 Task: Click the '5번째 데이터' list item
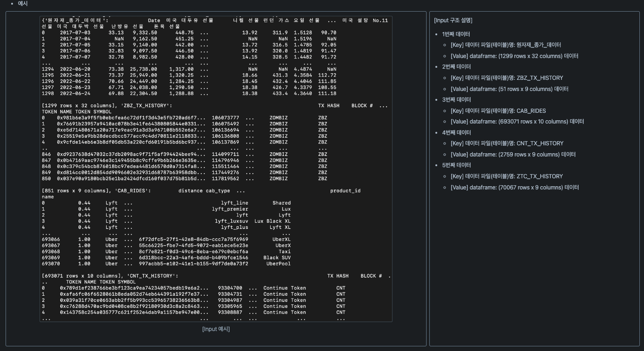[456, 165]
